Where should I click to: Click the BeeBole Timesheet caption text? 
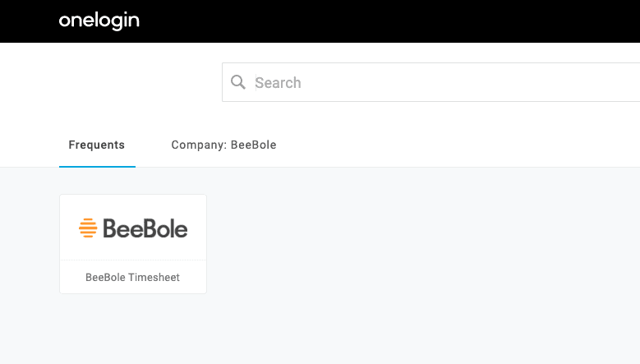tap(132, 278)
